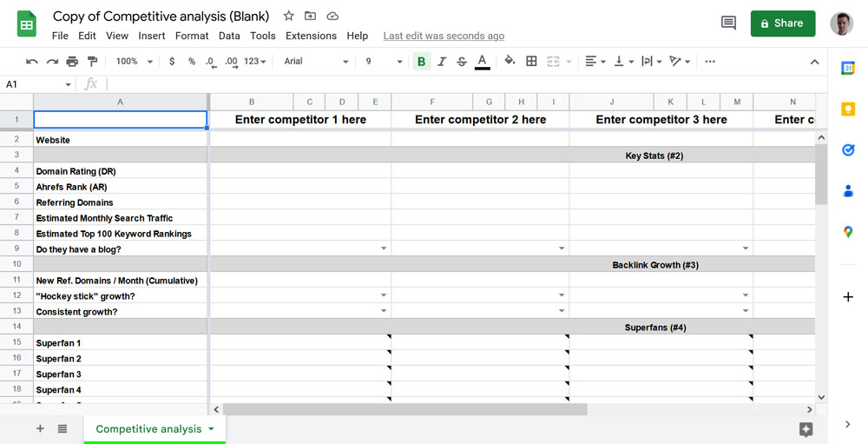Open Sheets home via green logo
Image resolution: width=868 pixels, height=444 pixels.
[27, 24]
